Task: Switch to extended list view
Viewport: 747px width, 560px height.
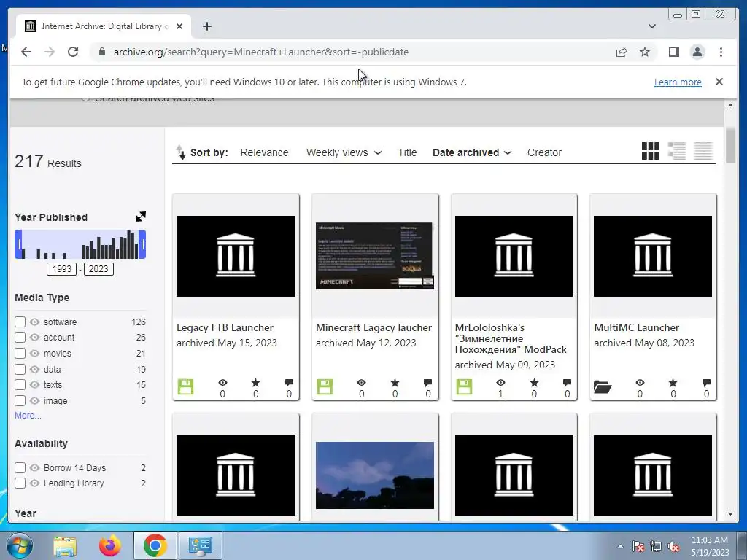Action: 676,151
